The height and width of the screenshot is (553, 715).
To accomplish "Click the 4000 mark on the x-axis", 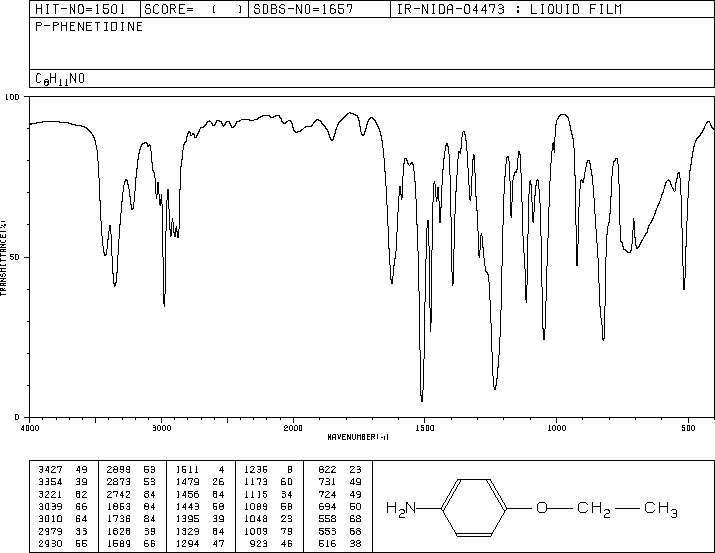I will [30, 427].
